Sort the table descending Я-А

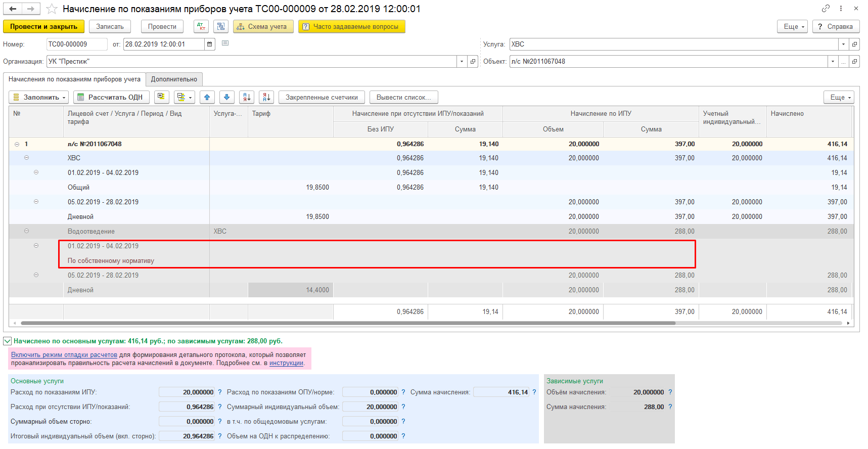point(266,97)
